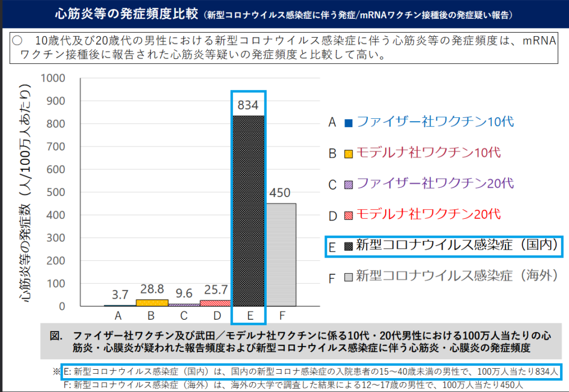Click the yellow bar B

152,303
